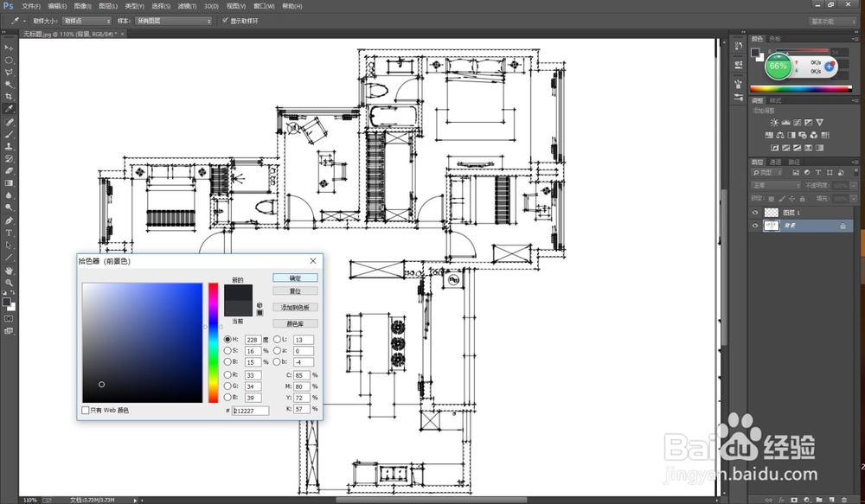
Task: Open the blend mode 正常 dropdown
Action: coord(776,185)
